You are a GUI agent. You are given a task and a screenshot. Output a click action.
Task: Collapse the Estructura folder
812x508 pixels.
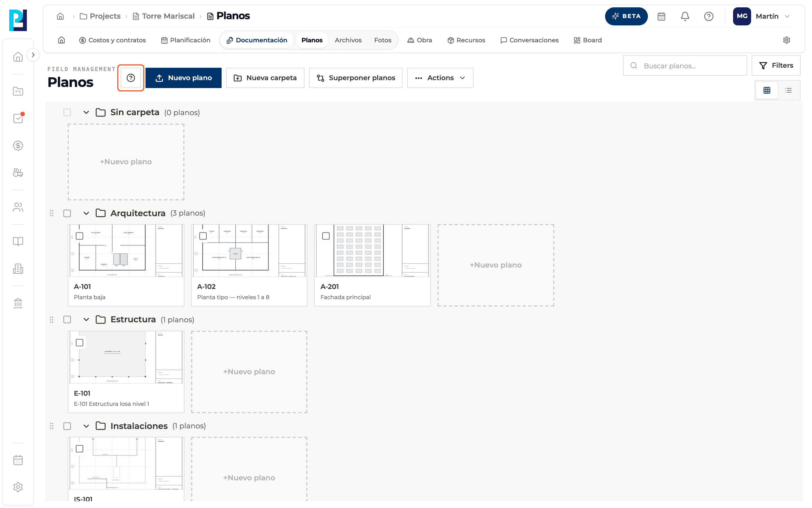click(x=86, y=319)
